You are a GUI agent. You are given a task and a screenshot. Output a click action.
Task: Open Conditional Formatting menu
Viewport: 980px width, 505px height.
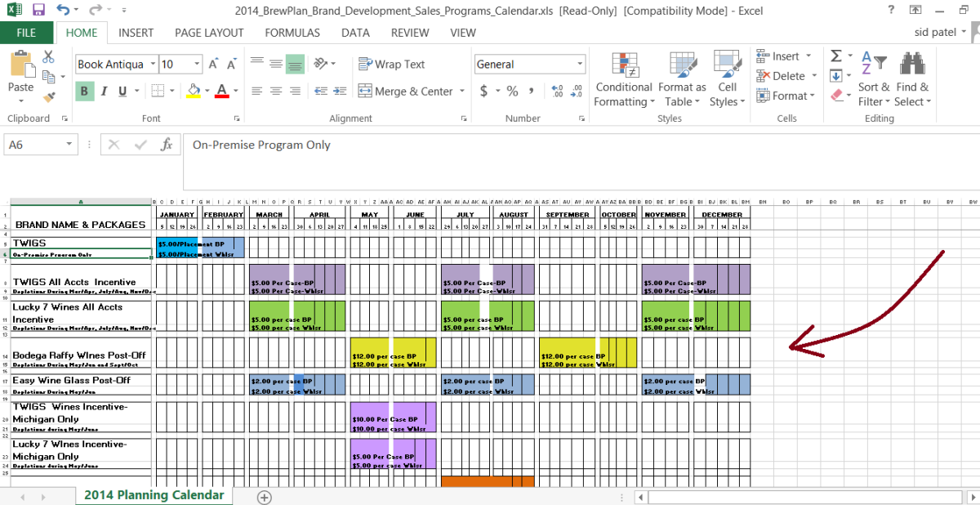[x=624, y=79]
